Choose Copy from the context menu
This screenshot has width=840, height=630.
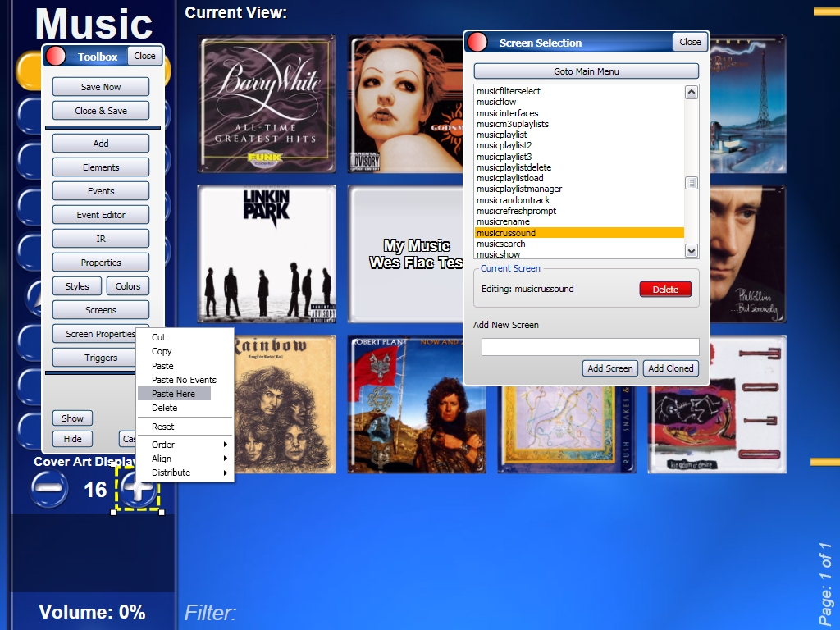click(162, 351)
